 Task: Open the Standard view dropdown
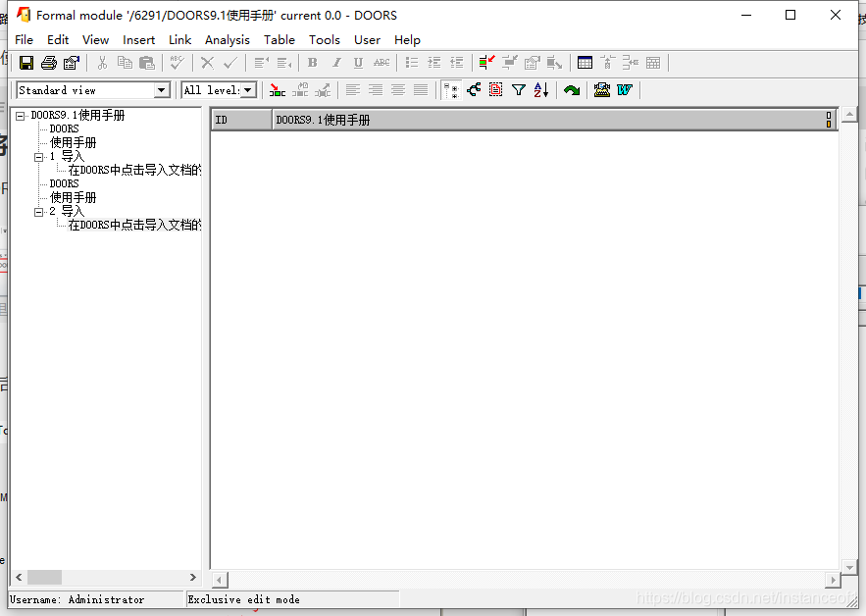tap(163, 89)
